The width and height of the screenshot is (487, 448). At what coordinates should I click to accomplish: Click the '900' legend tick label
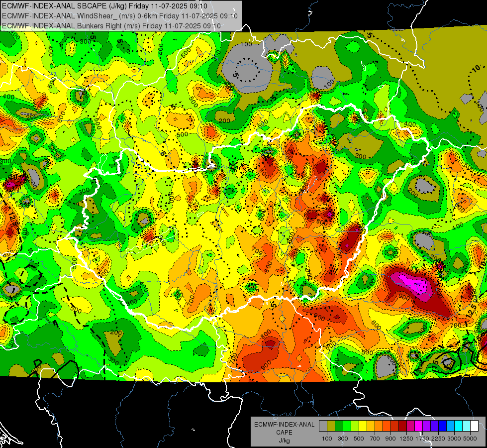click(x=390, y=439)
